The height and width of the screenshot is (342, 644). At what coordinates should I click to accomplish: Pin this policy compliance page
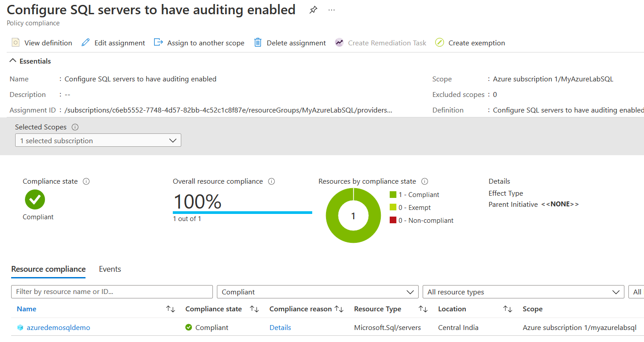tap(314, 10)
